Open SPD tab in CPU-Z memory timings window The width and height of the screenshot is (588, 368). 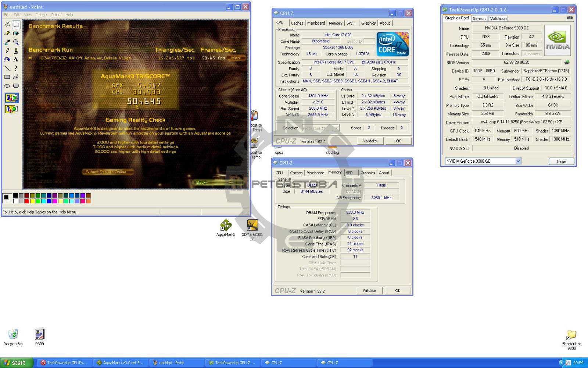349,173
